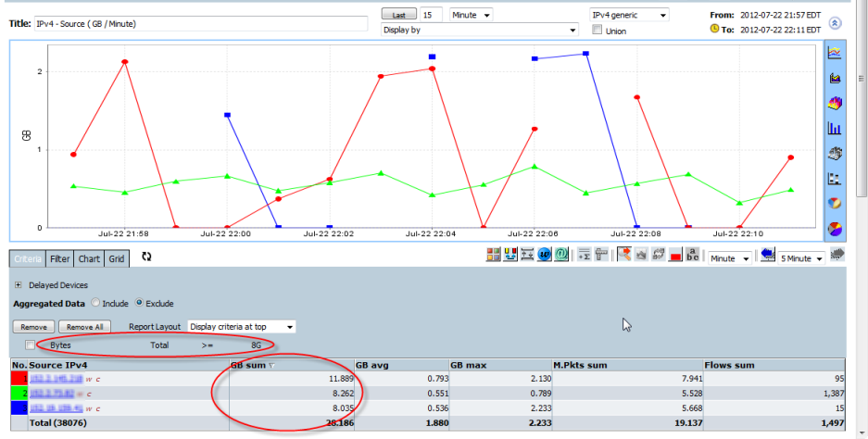Open the 5 Minute step dropdown

click(x=801, y=258)
